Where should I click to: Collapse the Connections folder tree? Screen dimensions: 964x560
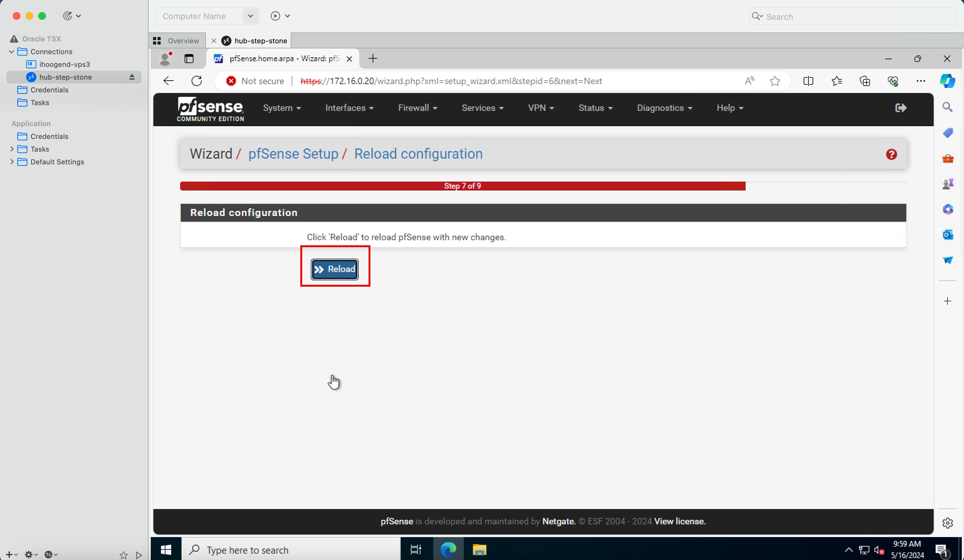(x=11, y=52)
